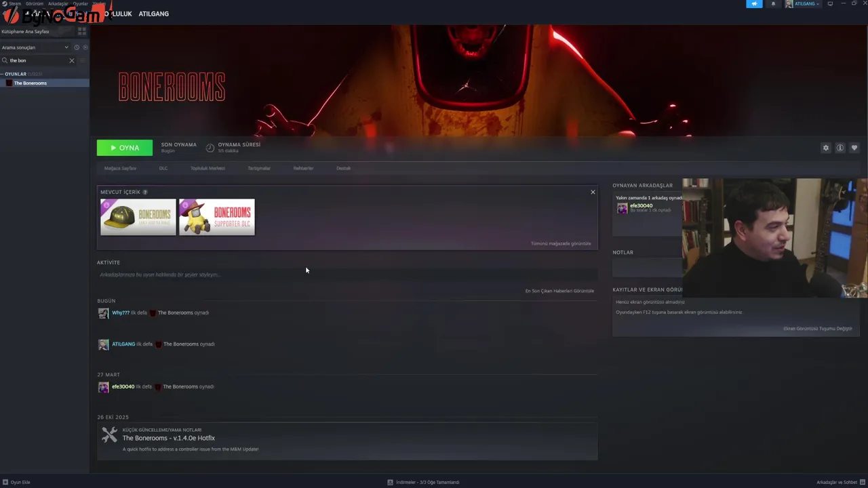
Task: Open game settings gear icon
Action: coord(825,148)
